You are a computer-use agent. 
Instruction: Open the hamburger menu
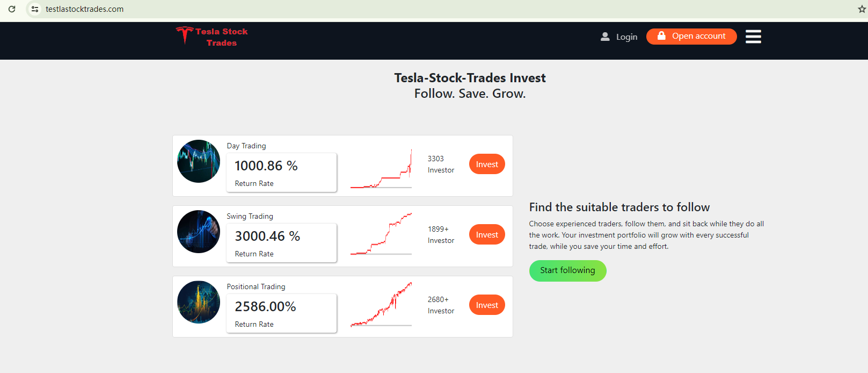coord(753,37)
